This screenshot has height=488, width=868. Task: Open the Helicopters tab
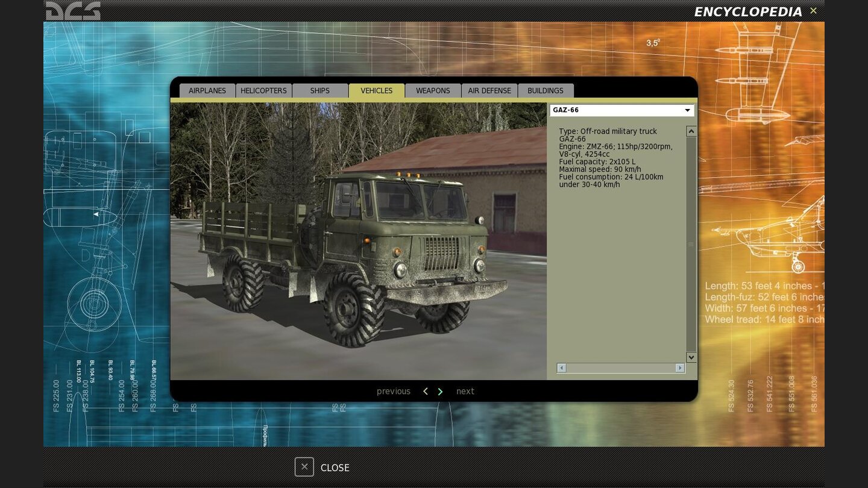click(x=263, y=90)
